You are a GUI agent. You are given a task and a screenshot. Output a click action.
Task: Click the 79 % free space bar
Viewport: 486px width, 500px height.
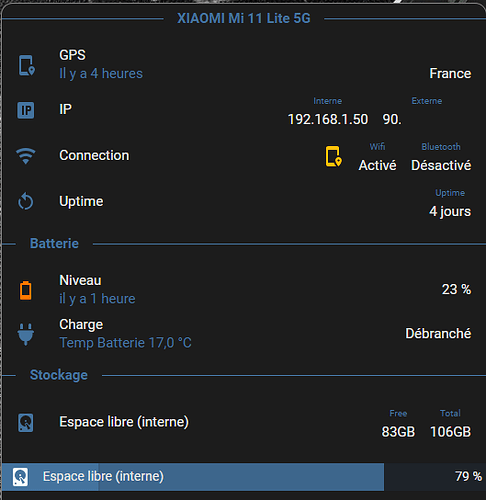pos(243,477)
